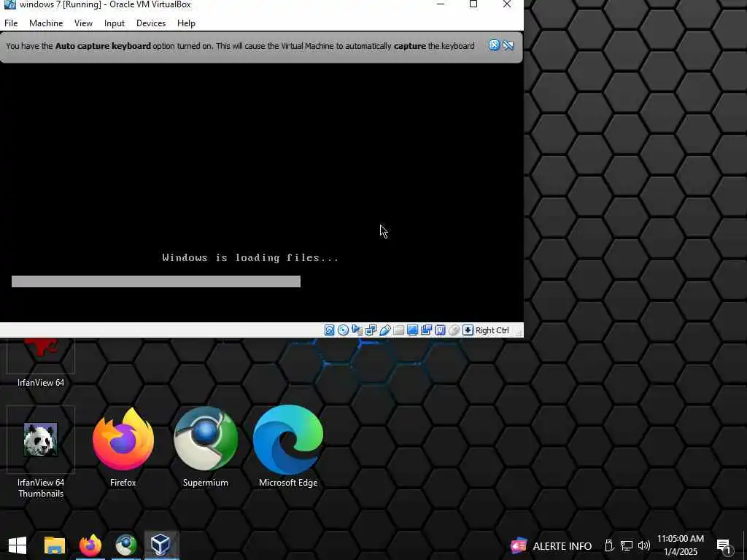The height and width of the screenshot is (560, 747).
Task: Open the network tray icon
Action: 626,545
